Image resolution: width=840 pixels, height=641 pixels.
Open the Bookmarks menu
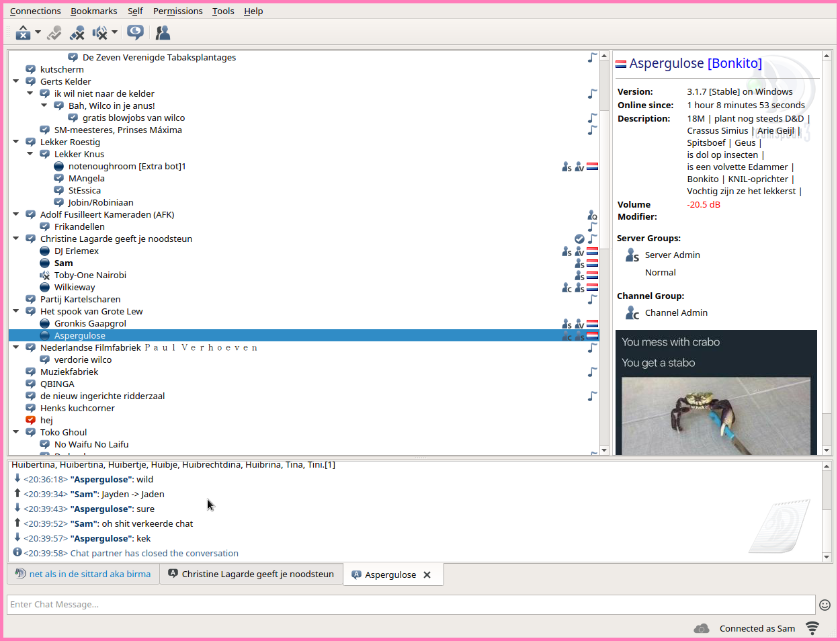tap(93, 11)
